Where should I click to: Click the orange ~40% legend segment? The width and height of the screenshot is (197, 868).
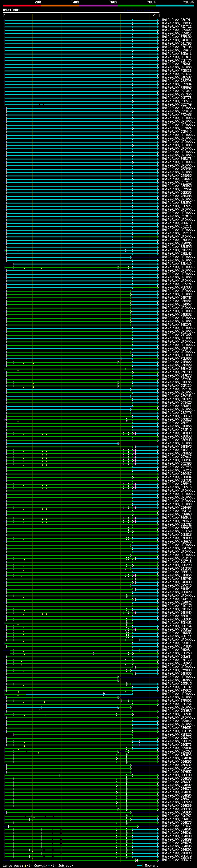[x=60, y=6]
